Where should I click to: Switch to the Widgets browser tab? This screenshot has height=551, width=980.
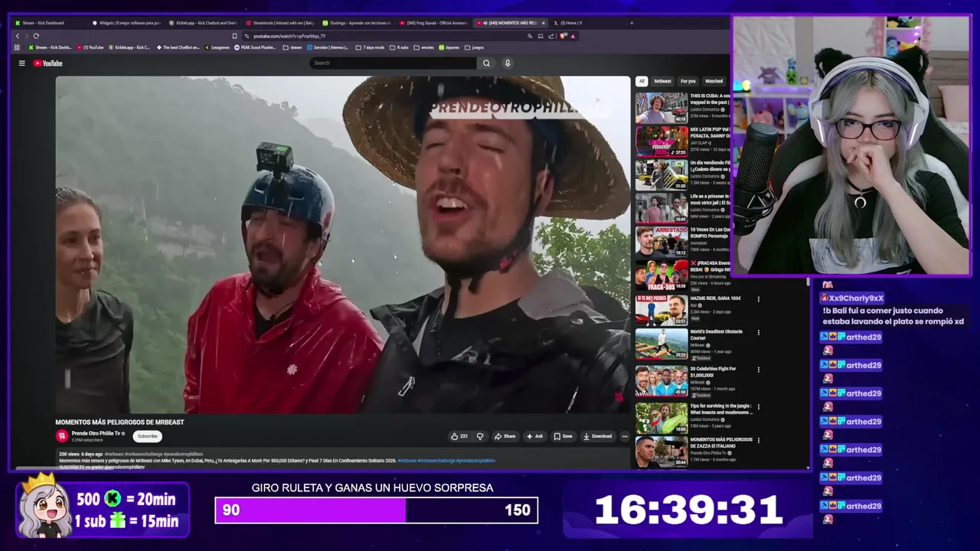point(126,23)
